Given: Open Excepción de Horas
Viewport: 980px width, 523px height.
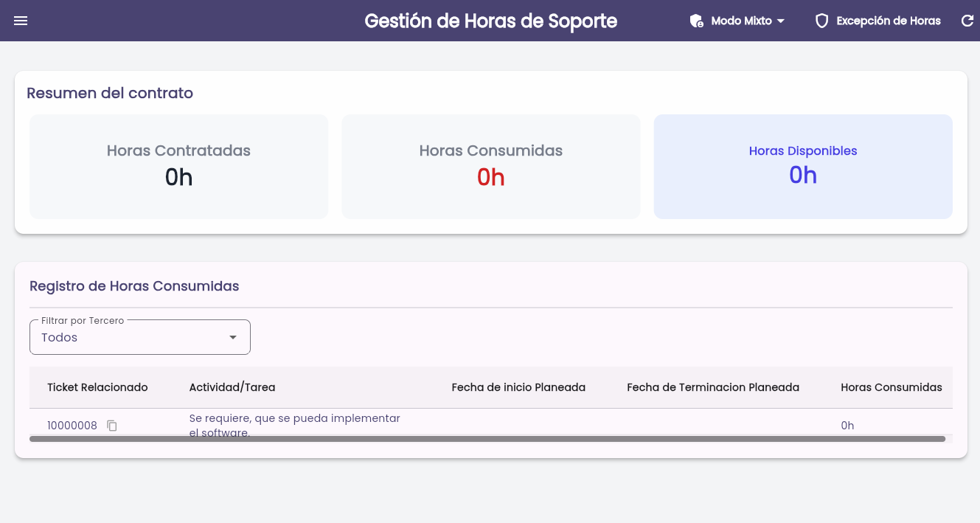Looking at the screenshot, I should tap(878, 21).
